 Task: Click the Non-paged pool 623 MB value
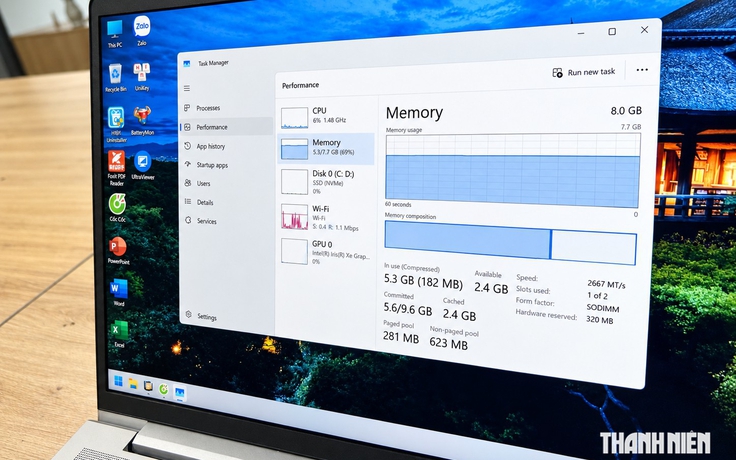click(448, 344)
